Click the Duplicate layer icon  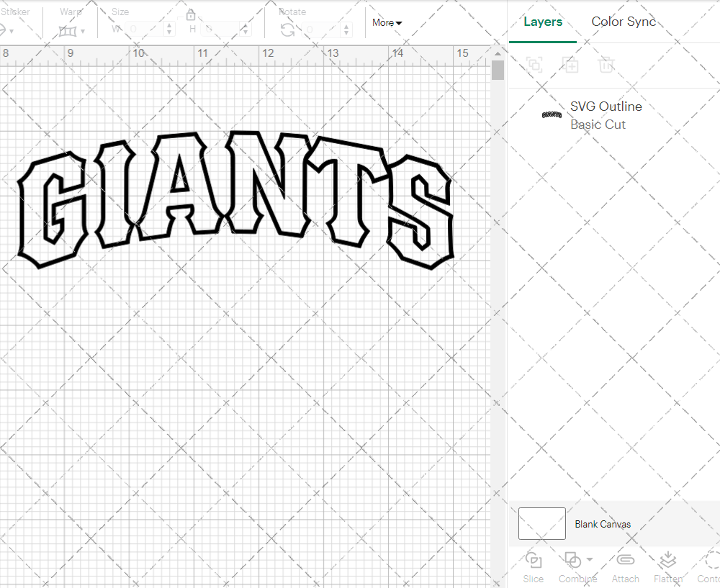pos(571,65)
